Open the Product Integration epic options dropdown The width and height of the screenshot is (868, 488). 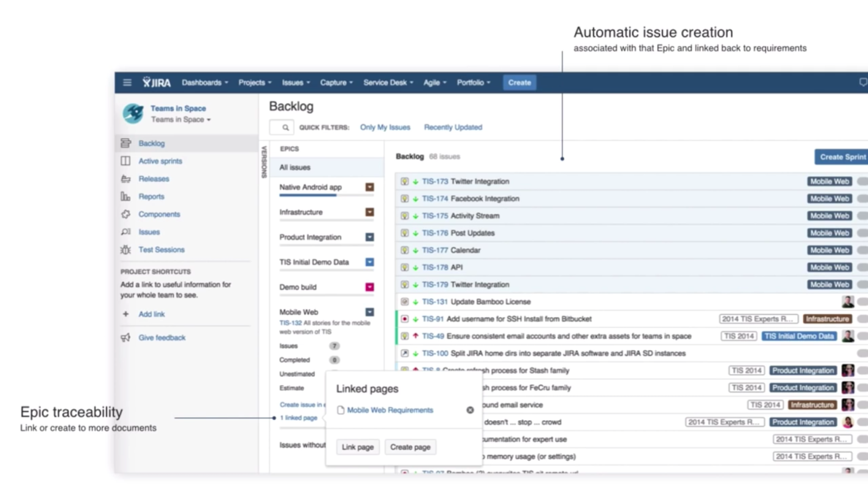pos(369,237)
